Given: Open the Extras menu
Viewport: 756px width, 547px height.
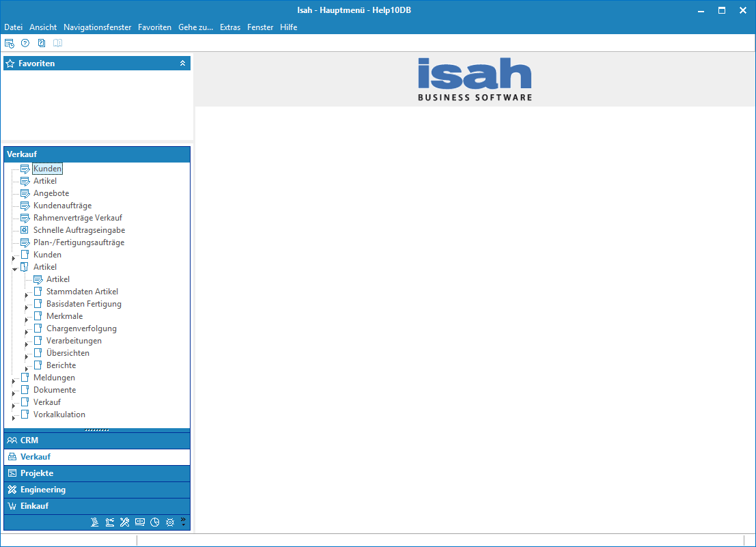Looking at the screenshot, I should click(230, 27).
